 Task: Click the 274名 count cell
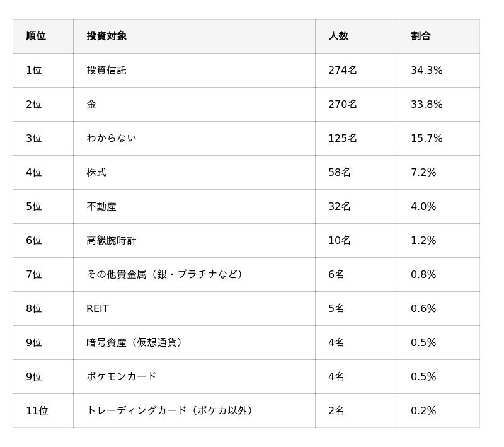coord(343,70)
